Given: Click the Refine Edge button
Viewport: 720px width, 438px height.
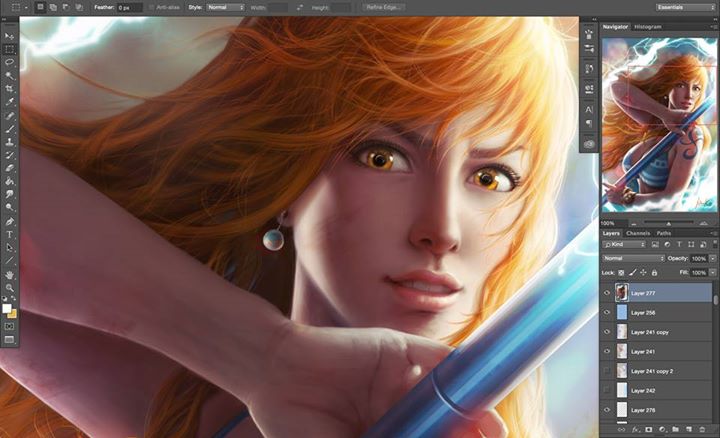Looking at the screenshot, I should 385,7.
